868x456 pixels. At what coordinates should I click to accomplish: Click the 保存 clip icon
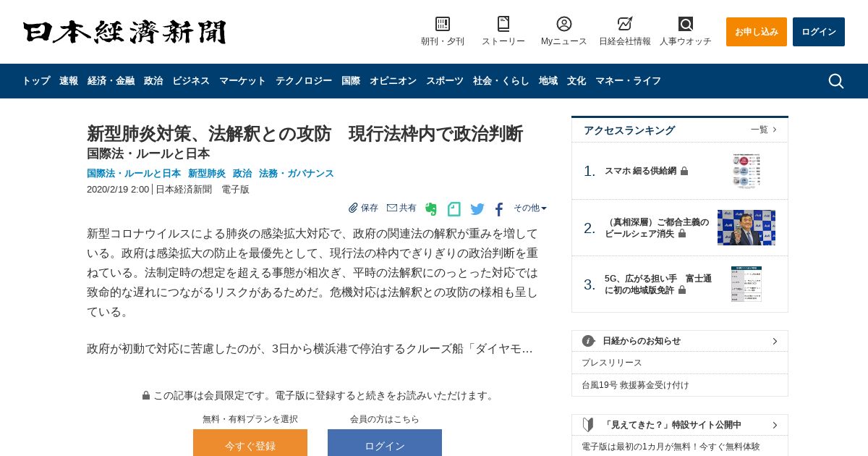point(353,208)
